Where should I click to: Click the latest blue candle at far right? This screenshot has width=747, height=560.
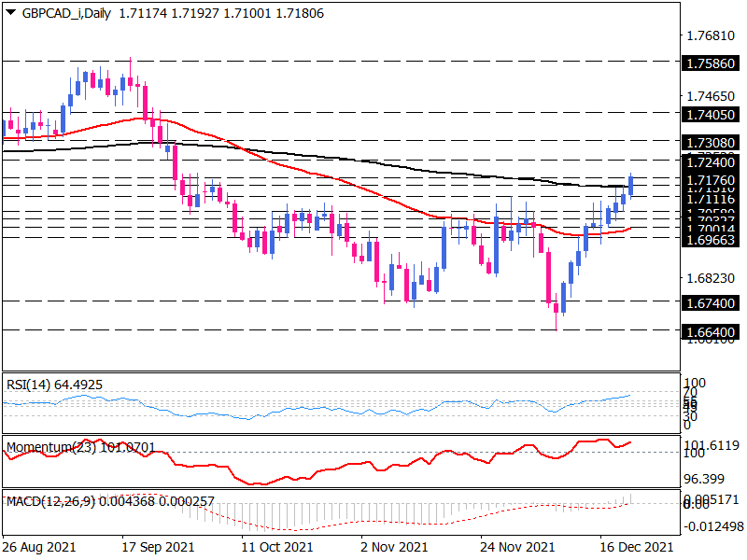pos(632,186)
